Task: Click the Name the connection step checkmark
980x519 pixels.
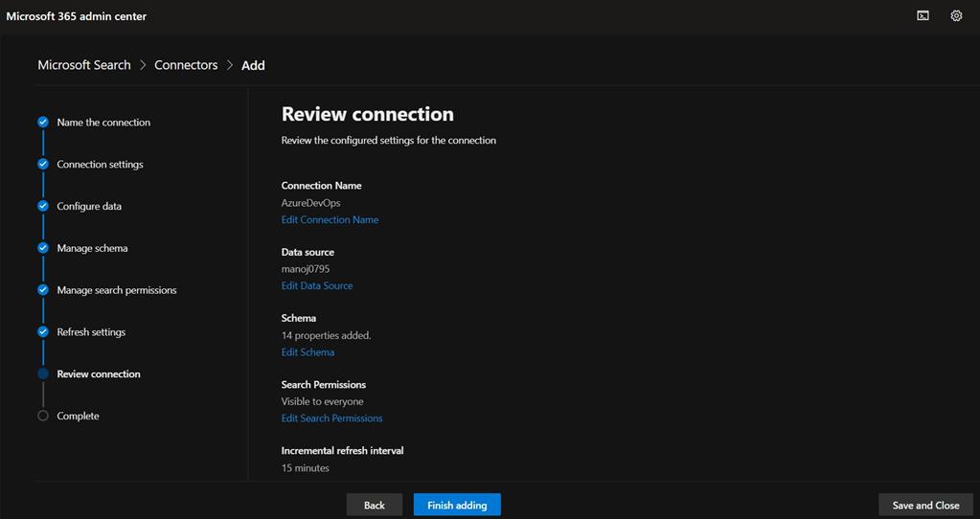Action: [42, 122]
